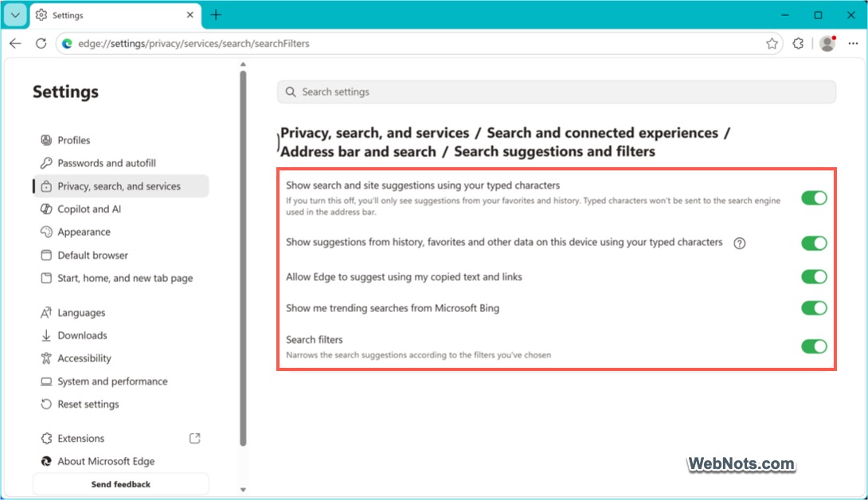Open Profiles settings page
Image resolution: width=868 pixels, height=500 pixels.
121,140
